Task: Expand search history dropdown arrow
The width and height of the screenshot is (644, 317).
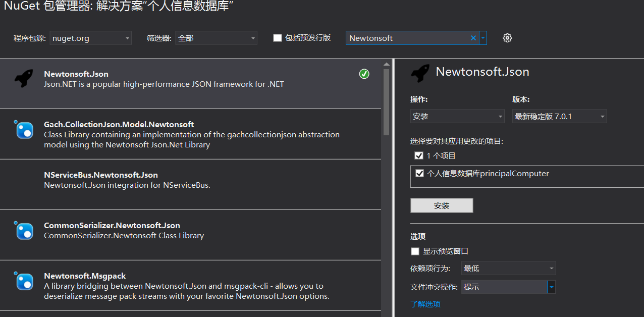Action: tap(483, 38)
